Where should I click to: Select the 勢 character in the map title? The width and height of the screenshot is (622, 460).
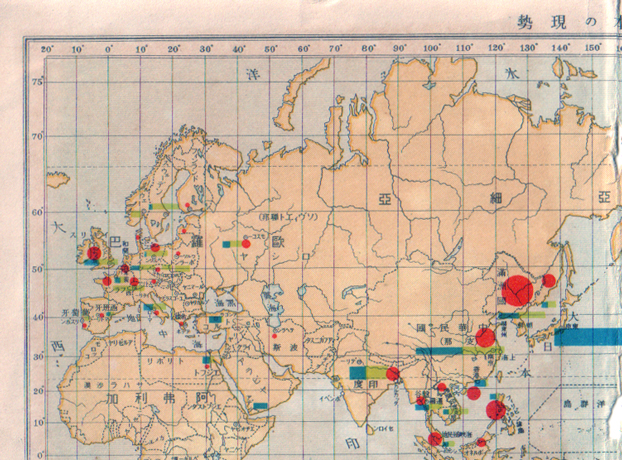pyautogui.click(x=526, y=22)
